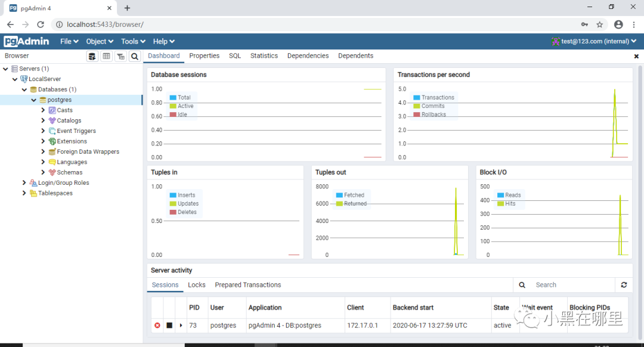Click the View Data grid icon
Image resolution: width=644 pixels, height=347 pixels.
[x=106, y=56]
